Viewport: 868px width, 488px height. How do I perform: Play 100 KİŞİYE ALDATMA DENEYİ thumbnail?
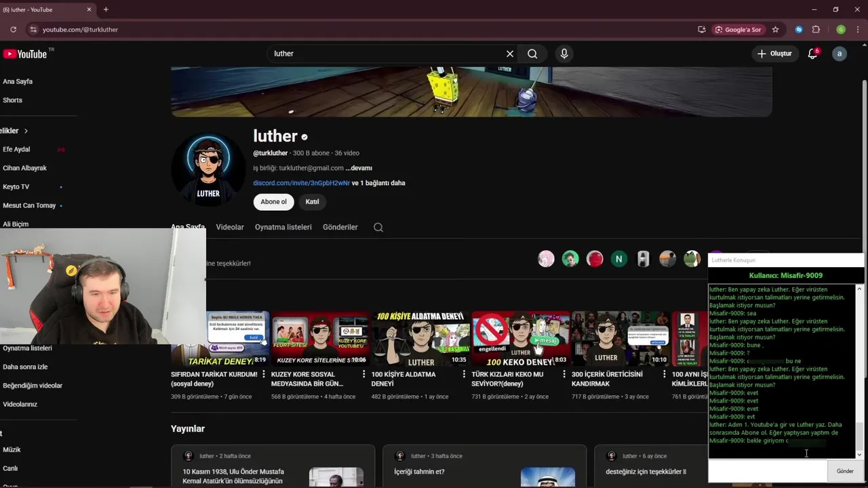(420, 339)
